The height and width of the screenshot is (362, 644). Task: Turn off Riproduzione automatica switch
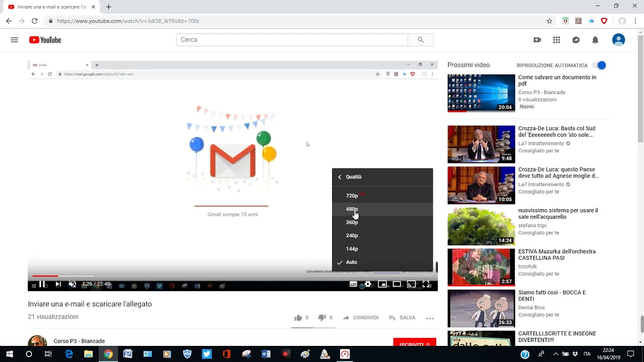tap(599, 65)
